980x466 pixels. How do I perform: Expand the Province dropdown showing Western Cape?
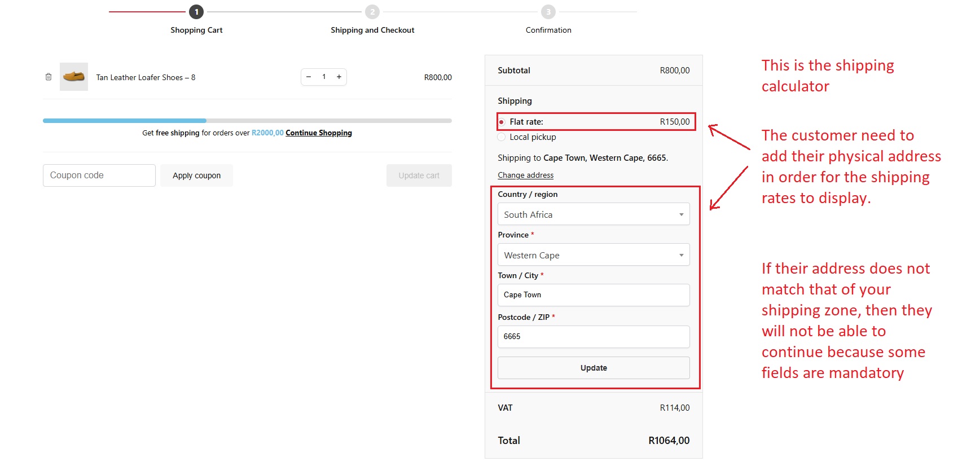594,255
